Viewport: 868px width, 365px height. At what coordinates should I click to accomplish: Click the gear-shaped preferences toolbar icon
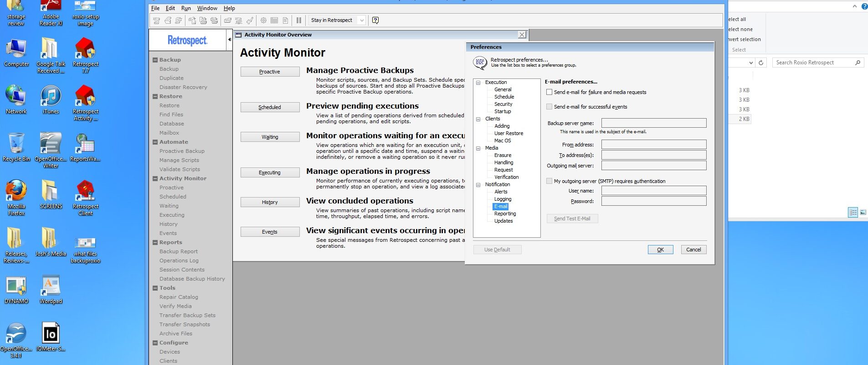[x=263, y=20]
